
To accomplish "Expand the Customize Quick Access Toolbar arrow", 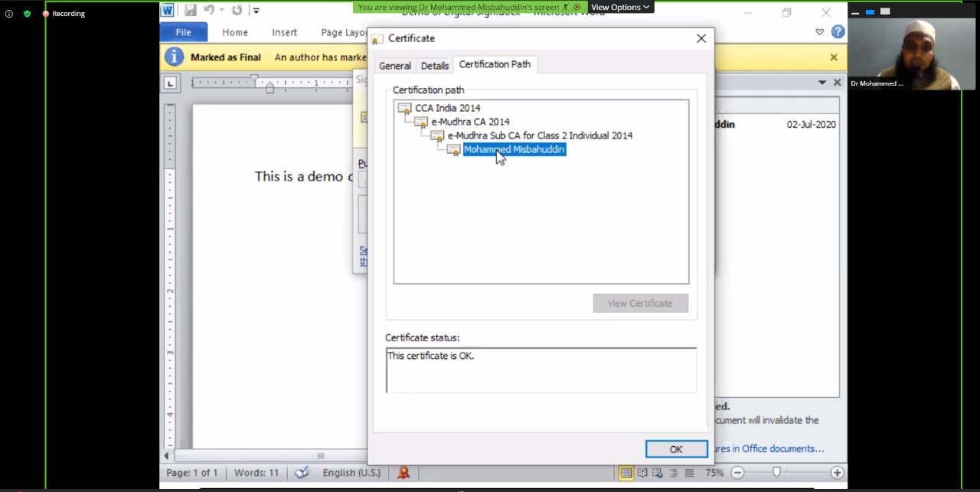I will pyautogui.click(x=256, y=11).
